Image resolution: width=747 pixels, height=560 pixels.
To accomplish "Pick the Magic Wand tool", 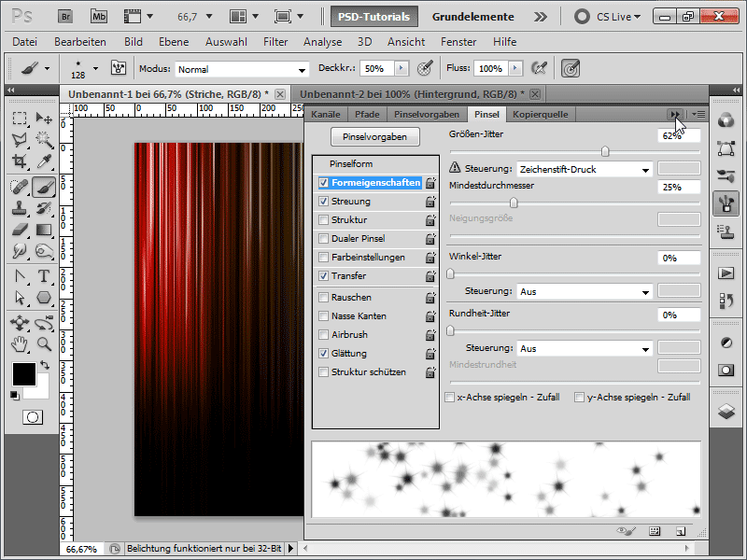I will [44, 139].
